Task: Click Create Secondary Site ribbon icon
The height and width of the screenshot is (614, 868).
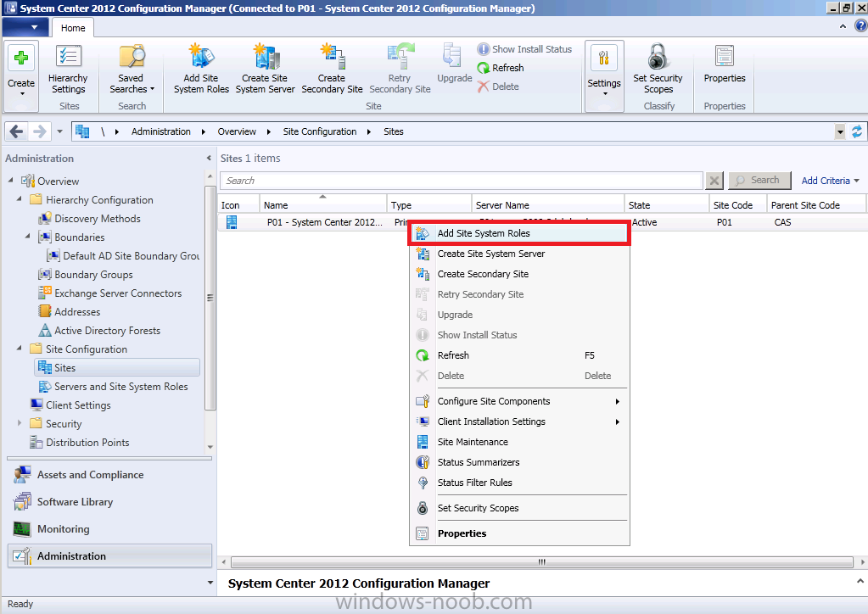Action: (x=332, y=69)
